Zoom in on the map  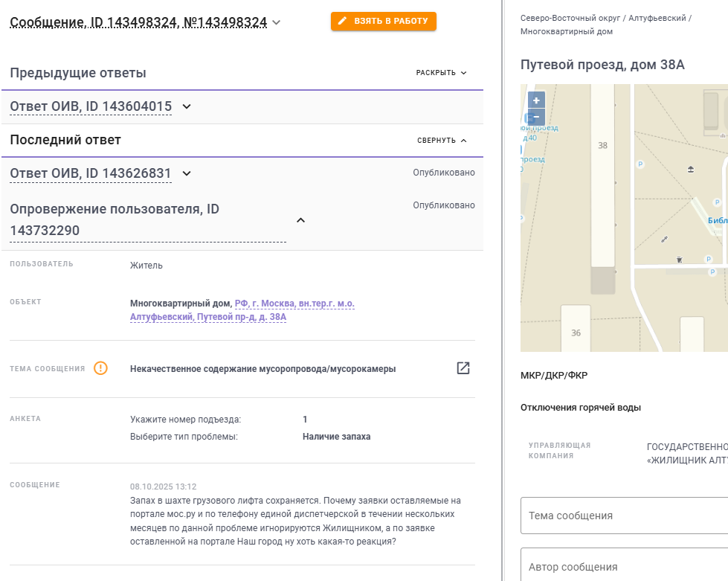coord(536,100)
